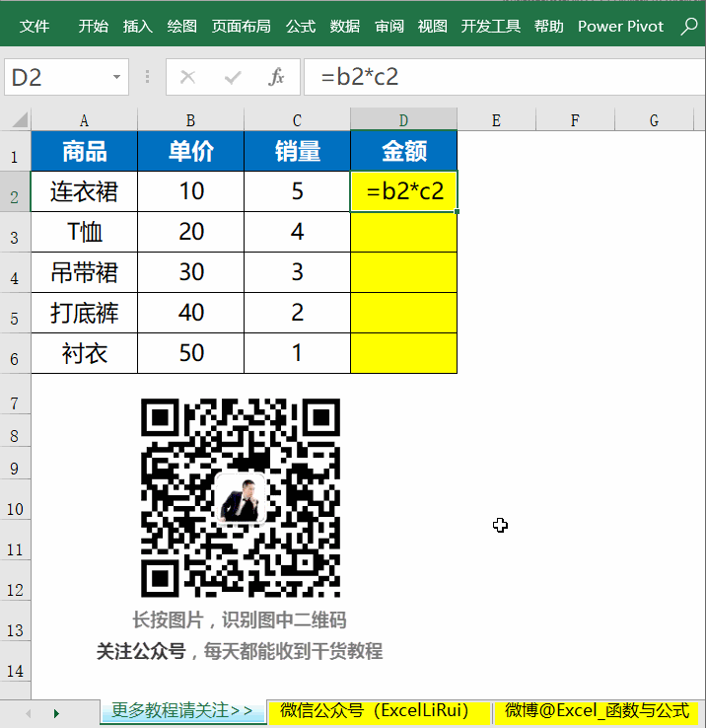This screenshot has height=728, width=706.
Task: Open the 文件 menu tab
Action: (x=34, y=27)
